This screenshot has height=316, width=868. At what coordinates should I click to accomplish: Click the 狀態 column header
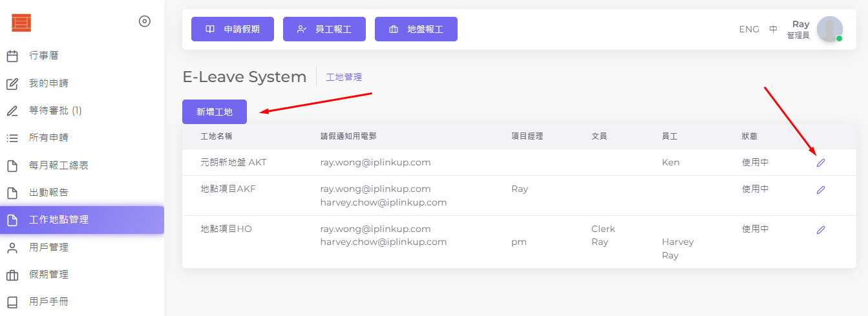[x=750, y=136]
